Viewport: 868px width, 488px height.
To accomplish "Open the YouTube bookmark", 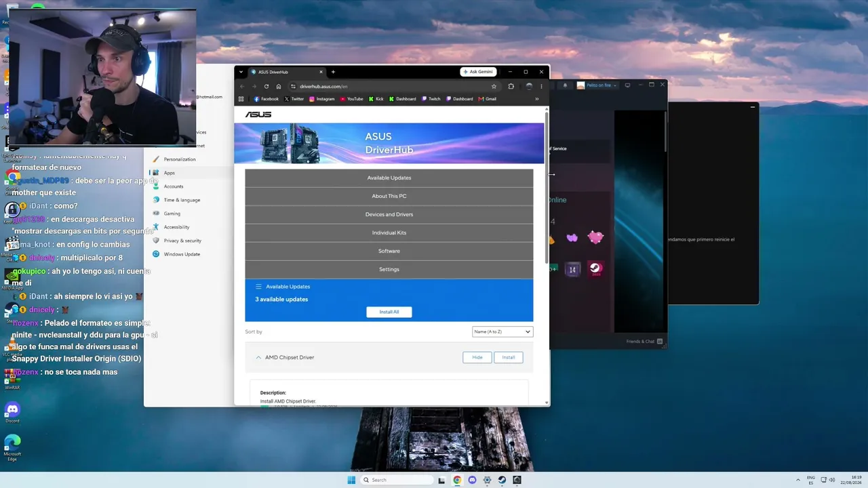I will pos(351,99).
